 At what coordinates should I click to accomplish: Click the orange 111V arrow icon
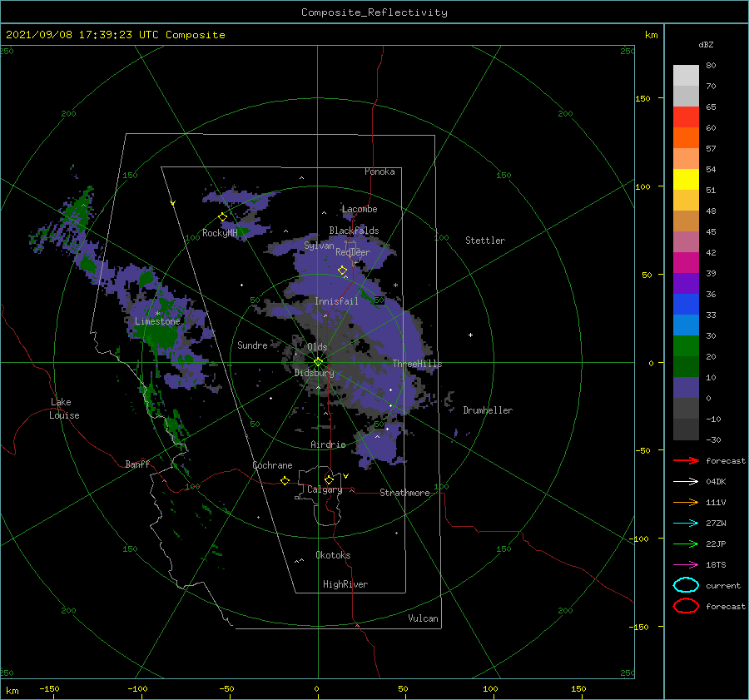686,502
